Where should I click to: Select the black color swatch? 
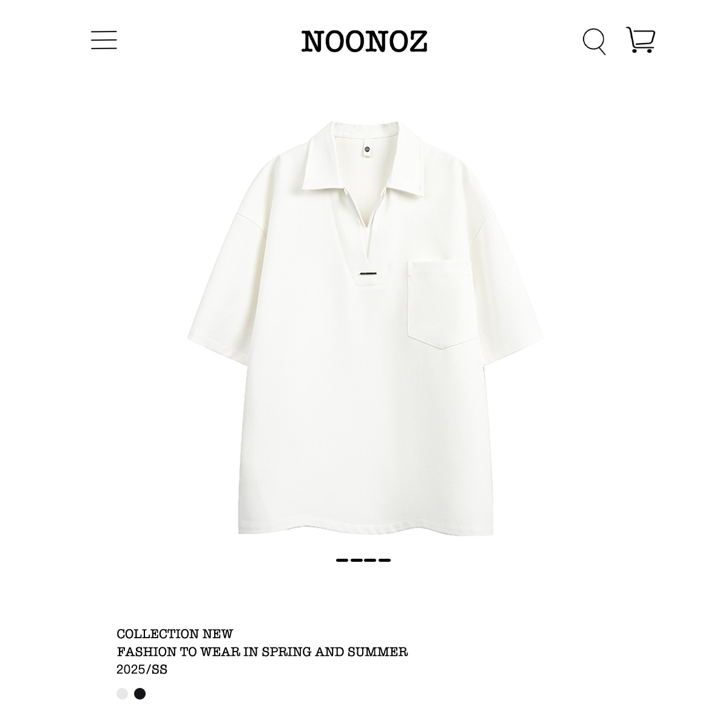point(140,693)
